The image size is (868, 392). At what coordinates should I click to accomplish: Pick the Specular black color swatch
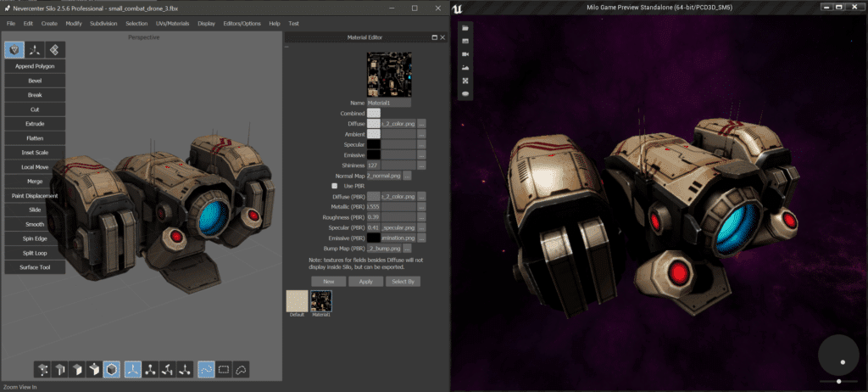374,145
